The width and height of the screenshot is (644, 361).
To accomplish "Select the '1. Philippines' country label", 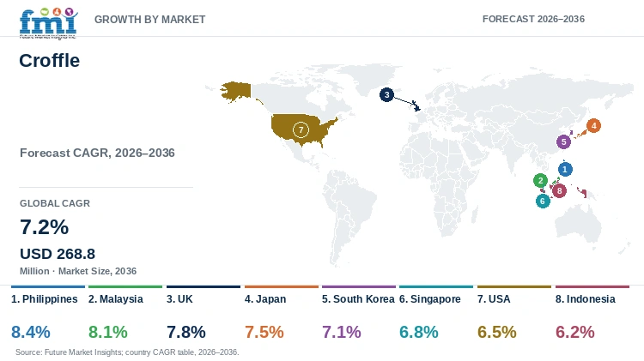I will (x=45, y=299).
